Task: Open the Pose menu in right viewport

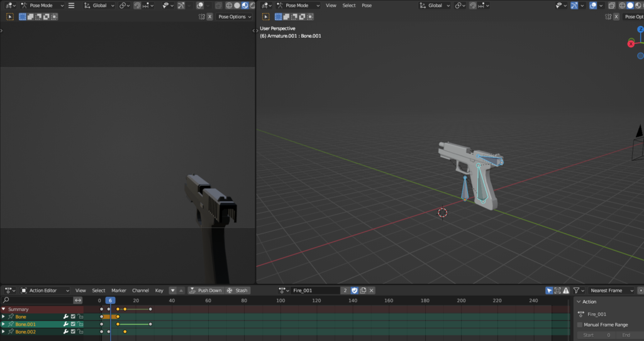Action: tap(367, 5)
